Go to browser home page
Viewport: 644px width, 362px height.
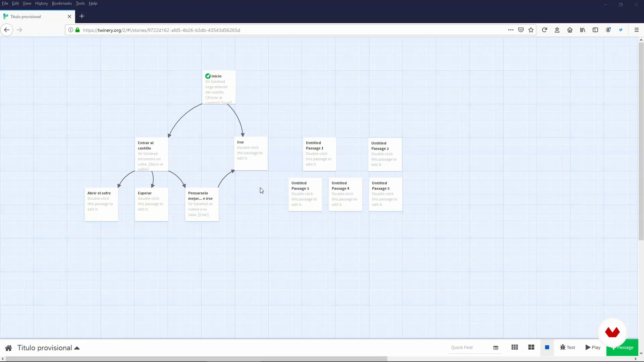570,30
